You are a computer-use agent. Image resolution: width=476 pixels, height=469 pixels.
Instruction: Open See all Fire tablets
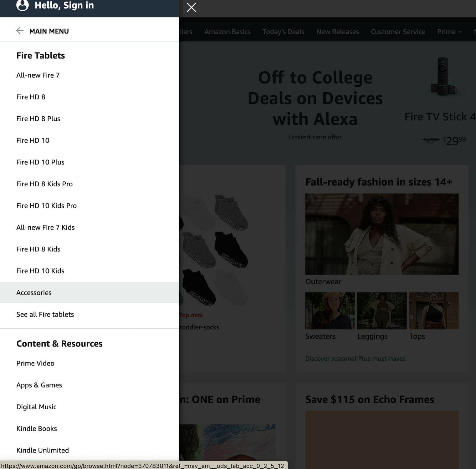pyautogui.click(x=90, y=314)
